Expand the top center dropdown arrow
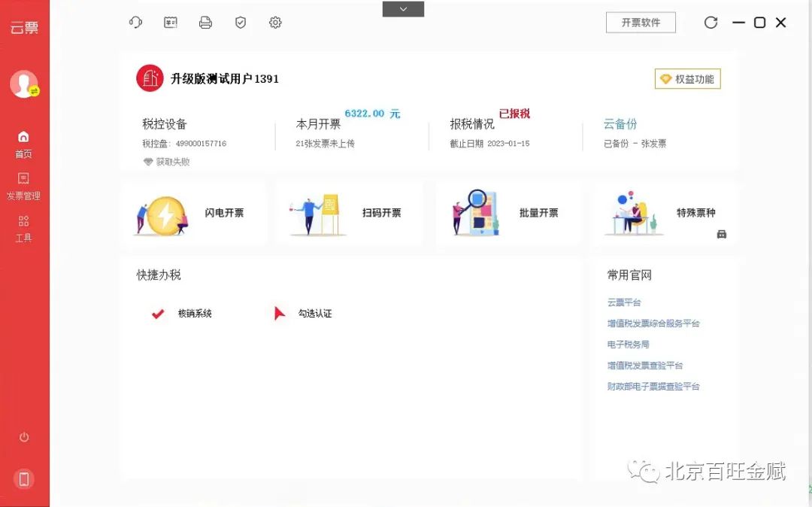 (x=403, y=9)
